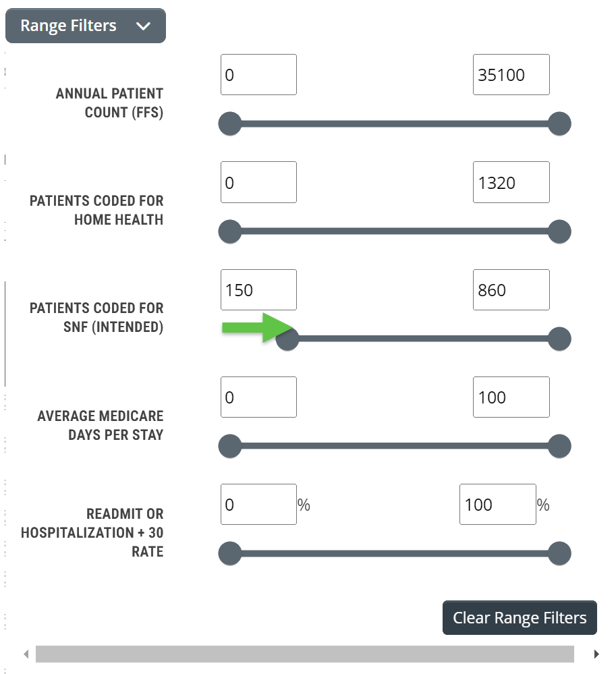
Task: Click the chevron arrow on Range Filters
Action: tap(143, 26)
